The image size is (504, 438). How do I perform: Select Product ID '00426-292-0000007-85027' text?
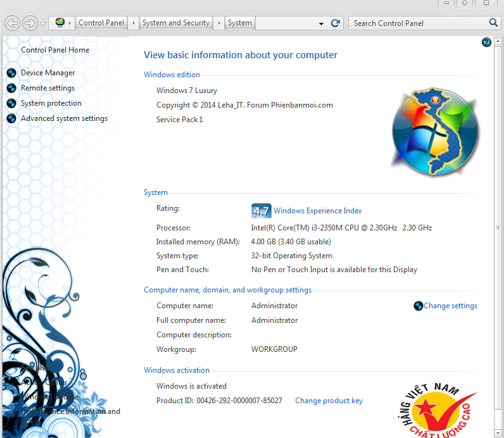(x=239, y=401)
